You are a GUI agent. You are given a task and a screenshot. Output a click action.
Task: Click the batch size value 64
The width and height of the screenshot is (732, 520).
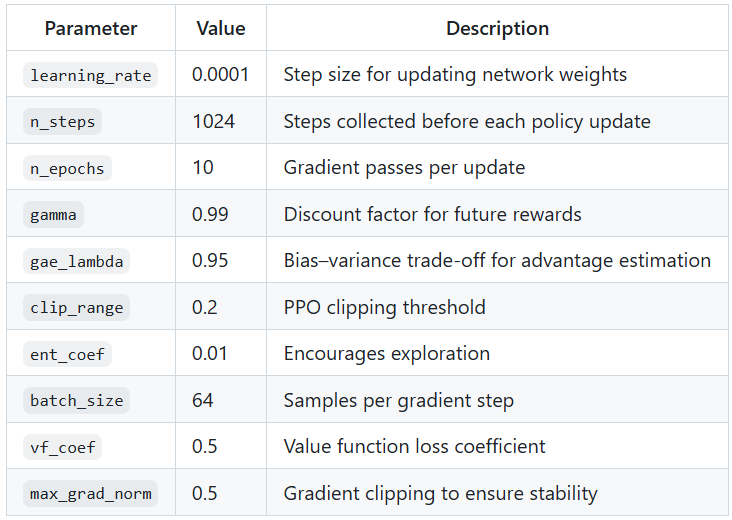click(x=203, y=400)
